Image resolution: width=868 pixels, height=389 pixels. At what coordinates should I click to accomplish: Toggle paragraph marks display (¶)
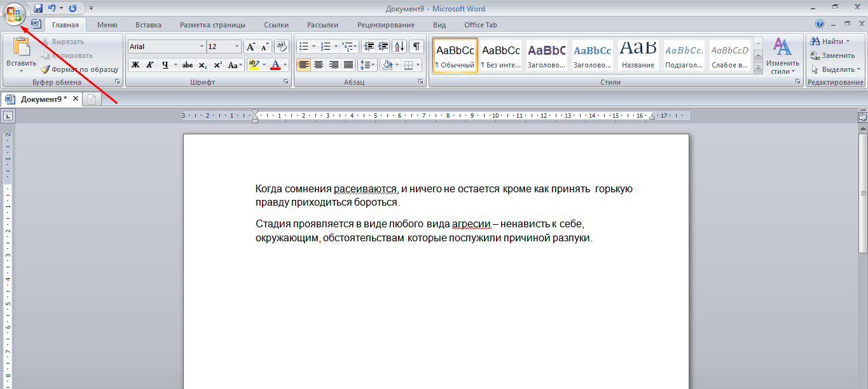(417, 46)
